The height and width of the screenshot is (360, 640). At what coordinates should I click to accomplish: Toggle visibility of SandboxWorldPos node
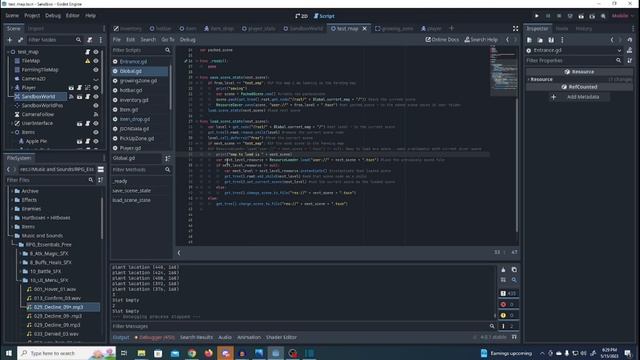click(96, 106)
